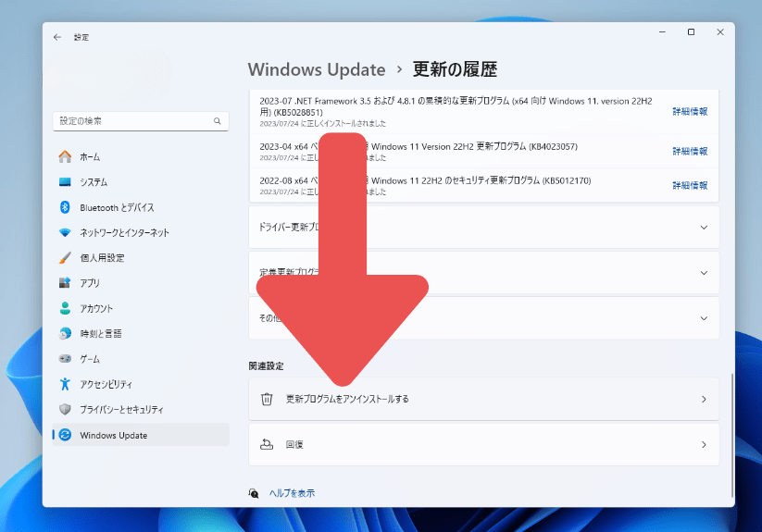Select プライバシーとセキュリティ page
The image size is (762, 532).
coord(141,409)
